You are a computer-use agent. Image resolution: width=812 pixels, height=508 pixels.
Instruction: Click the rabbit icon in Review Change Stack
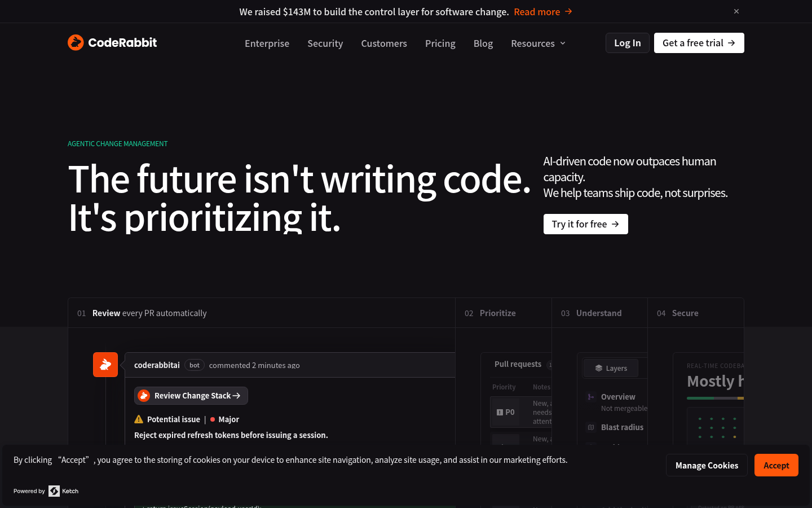(x=144, y=396)
